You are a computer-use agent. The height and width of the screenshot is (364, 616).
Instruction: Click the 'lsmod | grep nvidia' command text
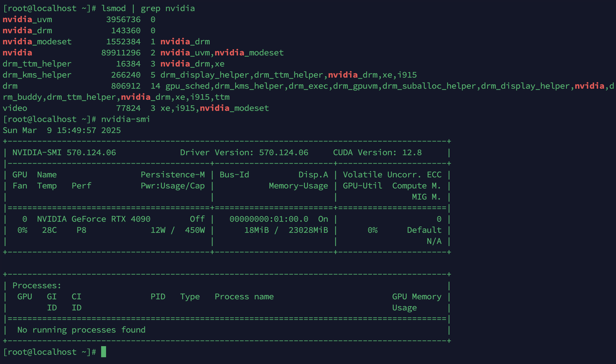148,8
